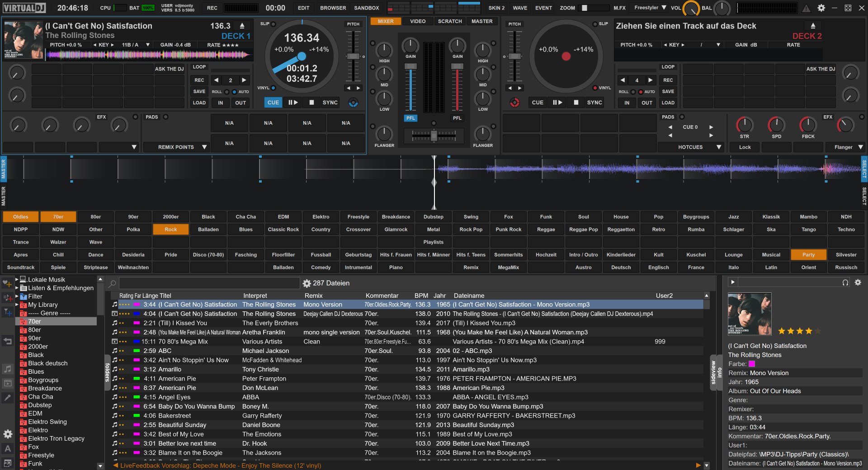Toggle Deck 1 SLIP mode
Image resolution: width=868 pixels, height=470 pixels.
[x=273, y=24]
